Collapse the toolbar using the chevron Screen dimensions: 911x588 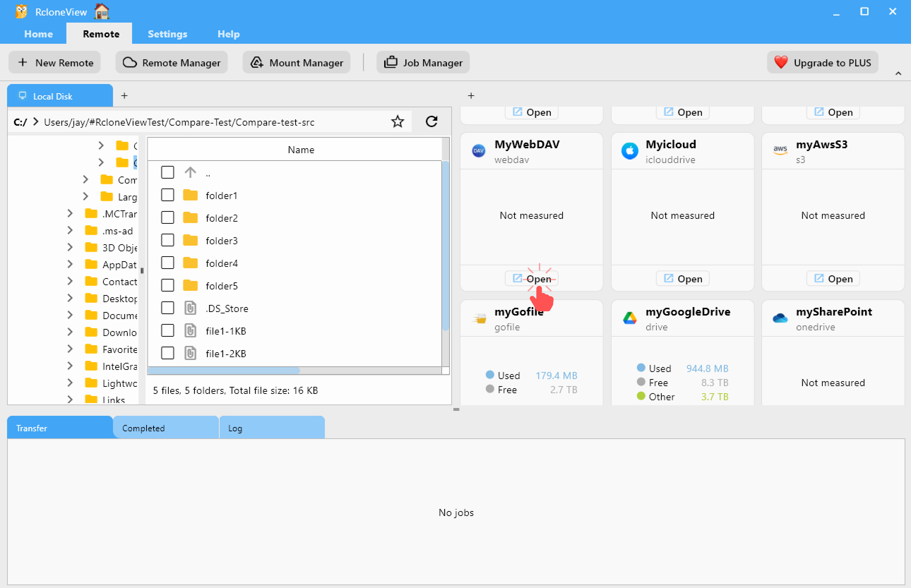[x=898, y=73]
